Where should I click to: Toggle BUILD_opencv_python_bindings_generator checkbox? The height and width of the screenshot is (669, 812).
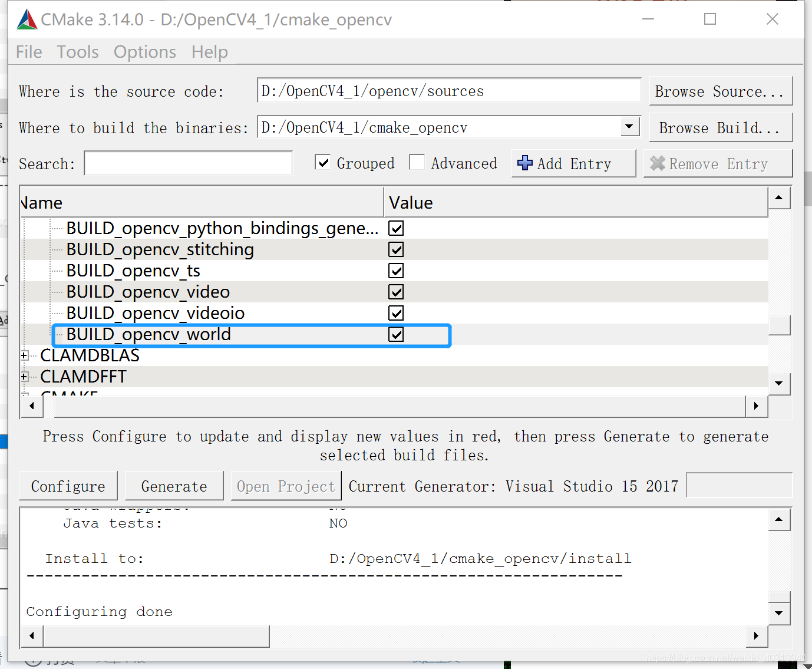(396, 228)
